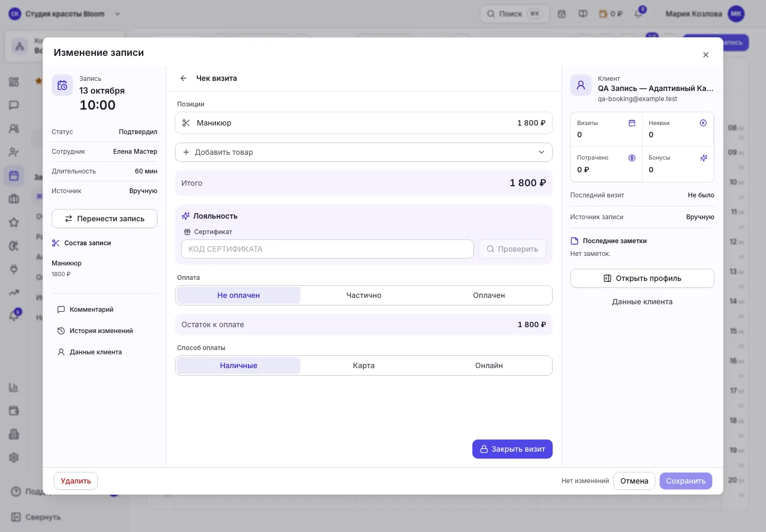Expand the Добавить товар dropdown
The width and height of the screenshot is (766, 532).
364,152
